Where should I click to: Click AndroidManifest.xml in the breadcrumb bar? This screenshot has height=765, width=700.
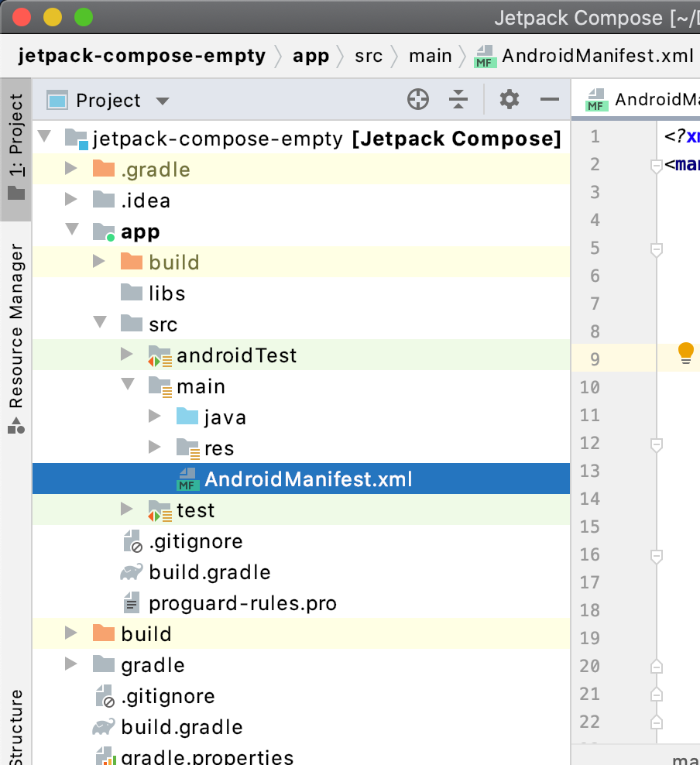(x=598, y=56)
